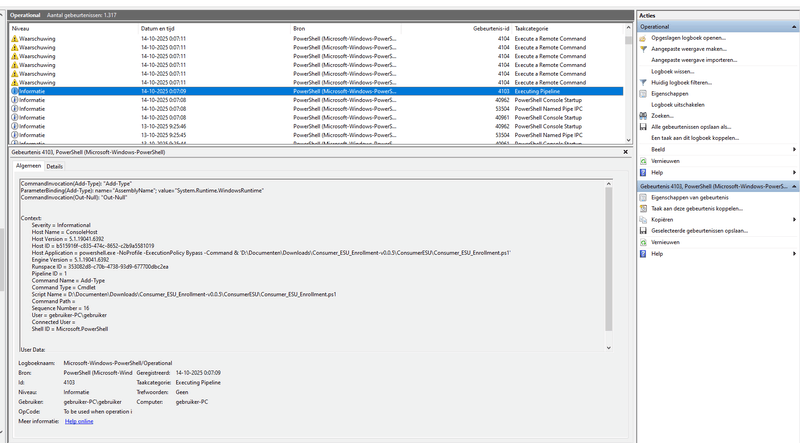800x443 pixels.
Task: Click event description scrollbar up arrow
Action: click(x=609, y=184)
